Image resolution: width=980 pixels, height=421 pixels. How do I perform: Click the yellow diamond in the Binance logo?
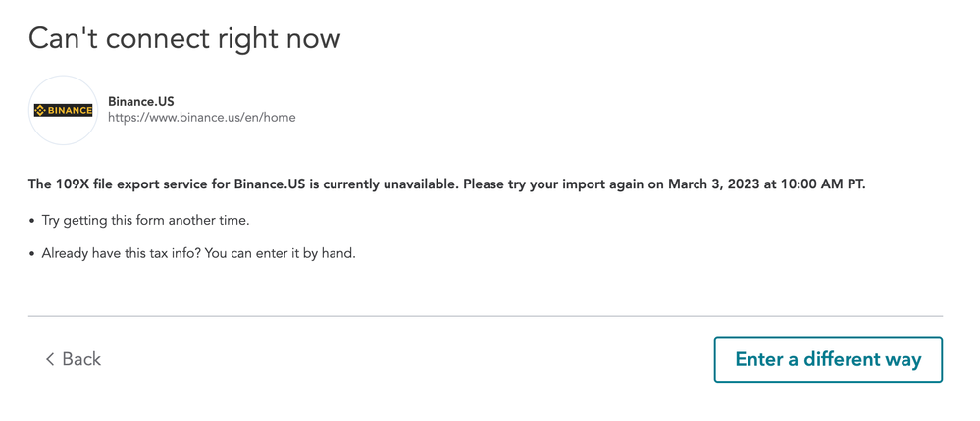(x=40, y=111)
